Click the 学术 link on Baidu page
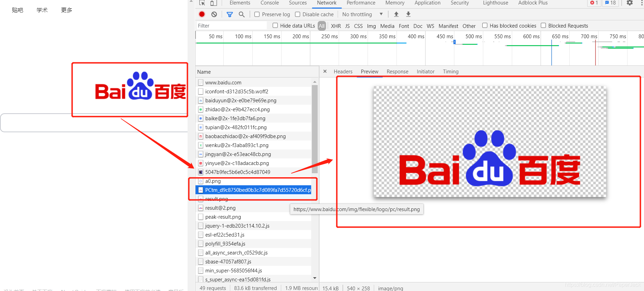Screen dimensions: 644x291 click(x=42, y=10)
